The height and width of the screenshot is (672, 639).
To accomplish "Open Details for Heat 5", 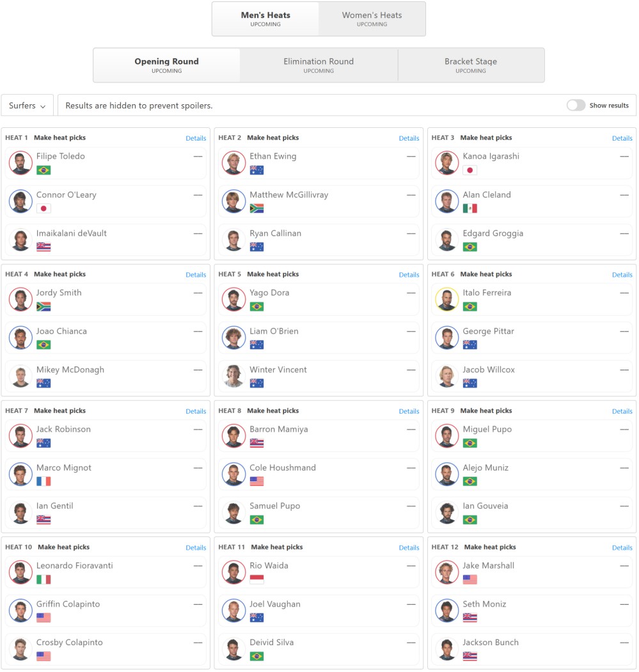I will point(409,275).
